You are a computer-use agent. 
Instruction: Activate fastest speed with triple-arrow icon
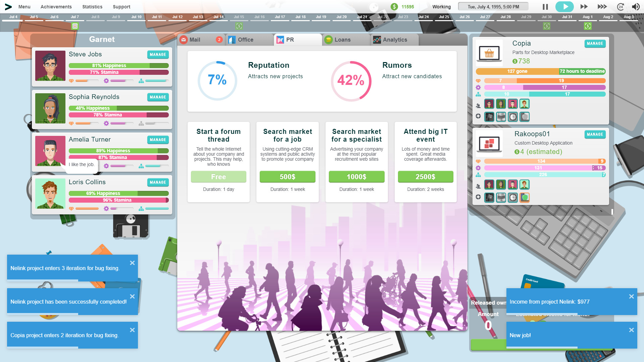pos(602,6)
